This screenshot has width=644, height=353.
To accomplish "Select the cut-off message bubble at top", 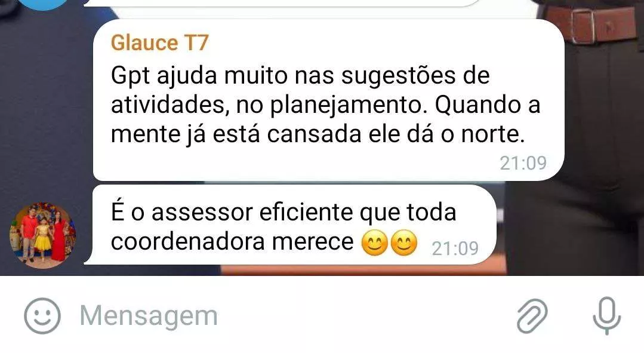I will (284, 4).
